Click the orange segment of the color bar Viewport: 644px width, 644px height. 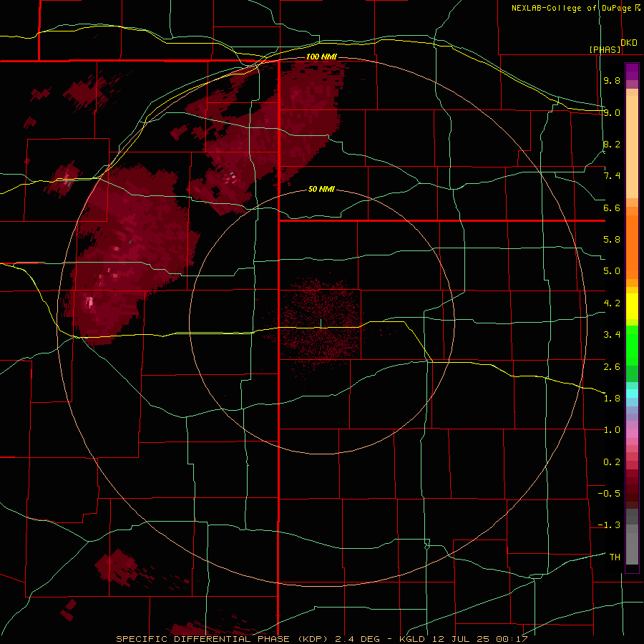click(x=632, y=246)
